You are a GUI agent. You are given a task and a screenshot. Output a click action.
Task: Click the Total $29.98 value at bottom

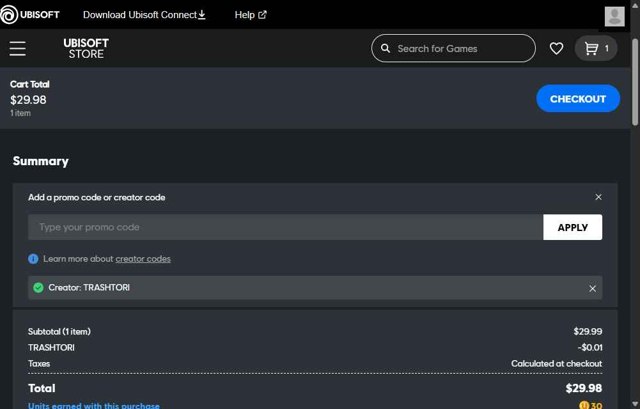pos(584,388)
